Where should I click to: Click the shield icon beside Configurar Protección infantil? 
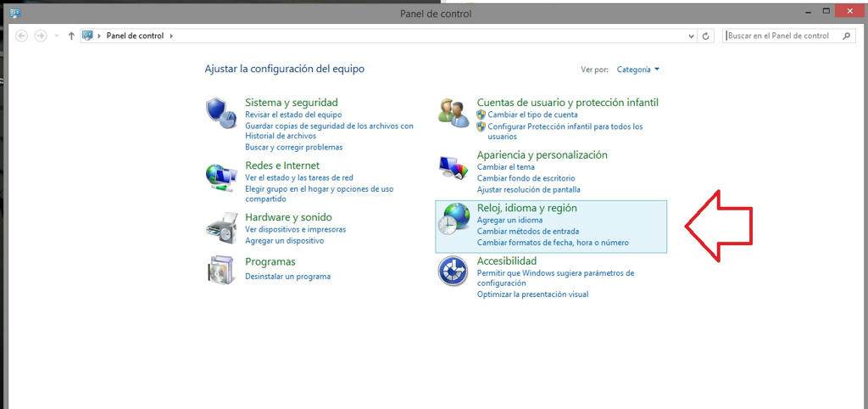481,127
